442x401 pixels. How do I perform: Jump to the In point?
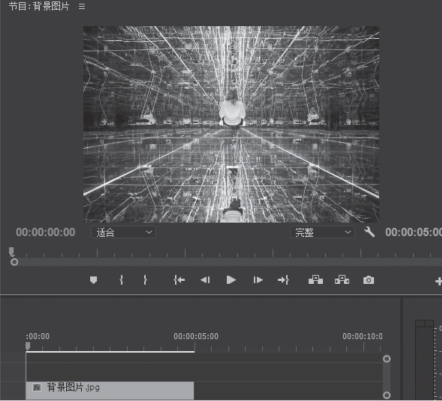pyautogui.click(x=179, y=280)
